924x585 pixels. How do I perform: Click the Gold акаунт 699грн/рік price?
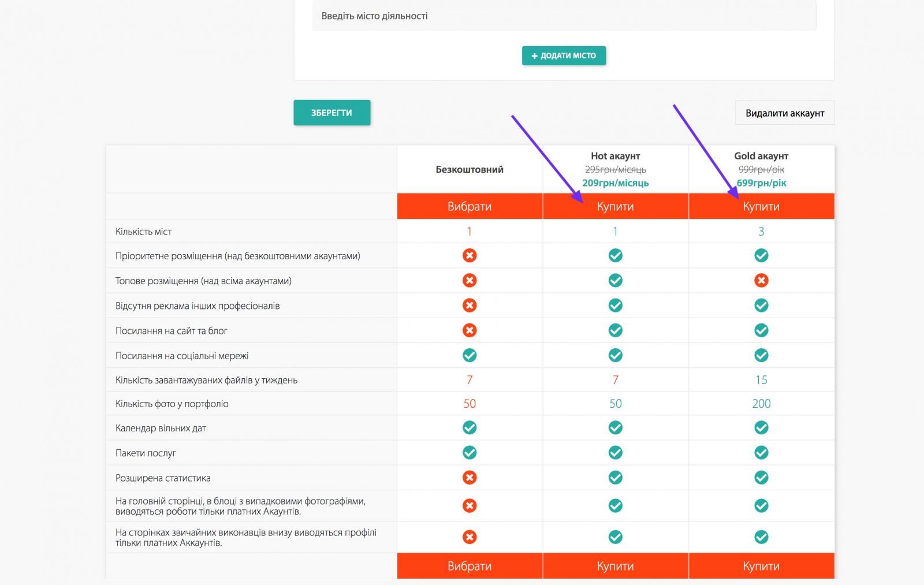pyautogui.click(x=761, y=183)
